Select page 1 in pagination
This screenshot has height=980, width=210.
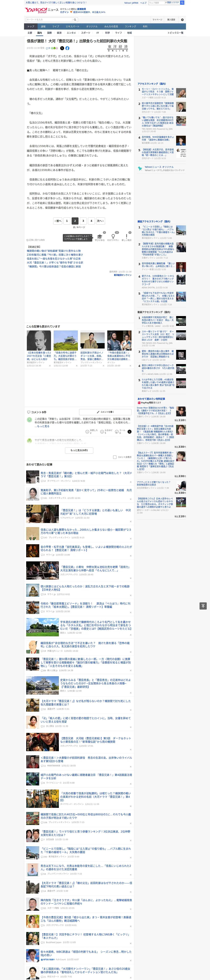(67, 221)
